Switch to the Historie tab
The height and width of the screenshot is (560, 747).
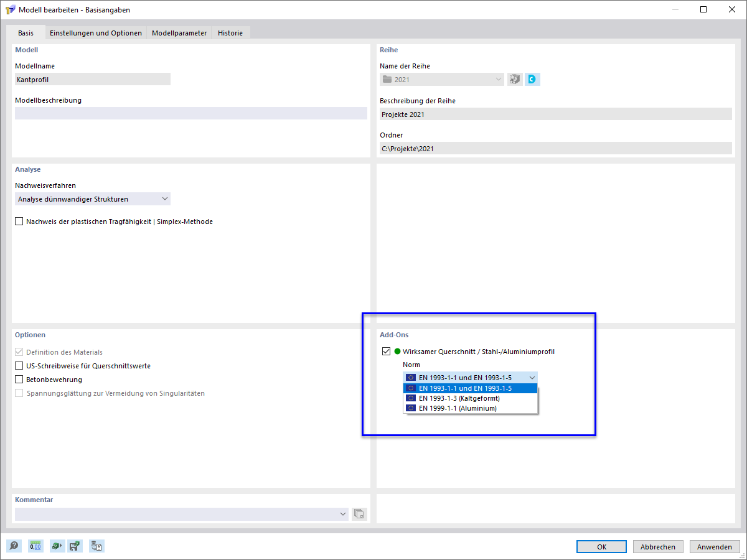[230, 33]
